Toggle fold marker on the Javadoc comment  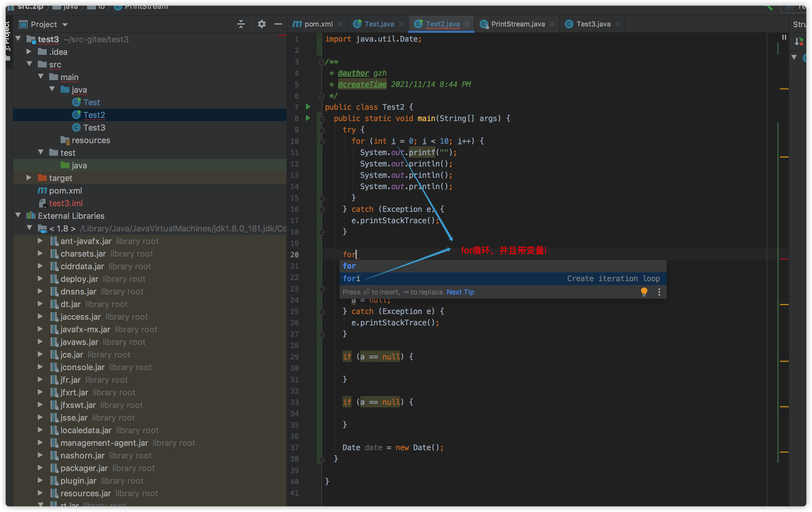coord(322,62)
